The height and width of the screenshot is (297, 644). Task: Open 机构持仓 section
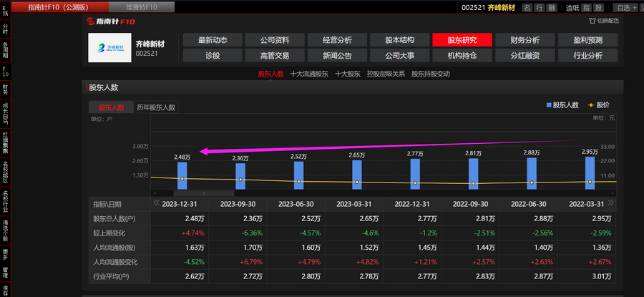[462, 55]
